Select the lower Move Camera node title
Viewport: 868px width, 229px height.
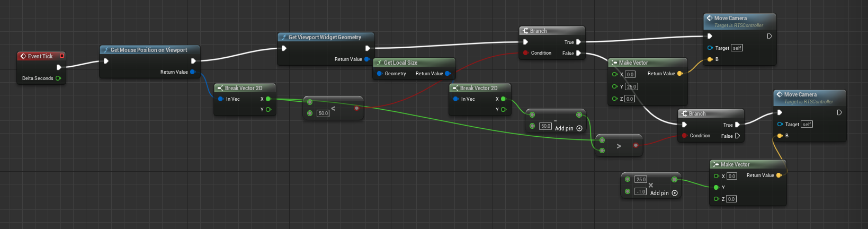(x=800, y=94)
